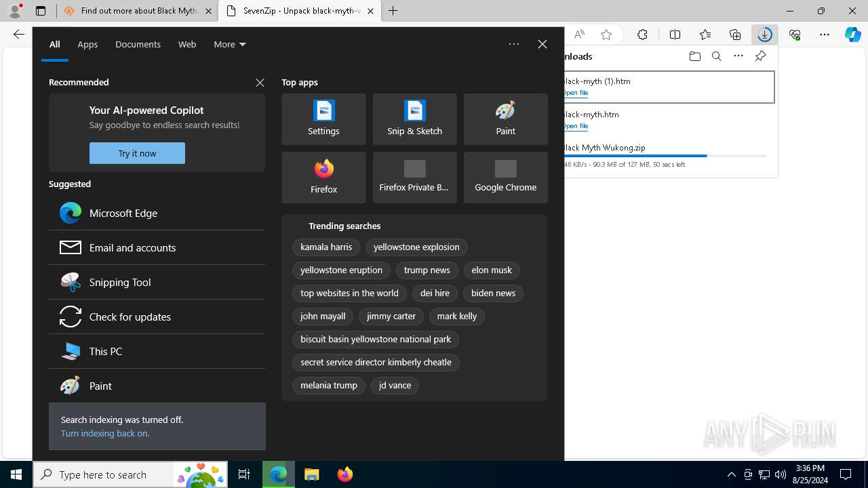Image resolution: width=868 pixels, height=488 pixels.
Task: Search trending jimmy carter
Action: 391,317
